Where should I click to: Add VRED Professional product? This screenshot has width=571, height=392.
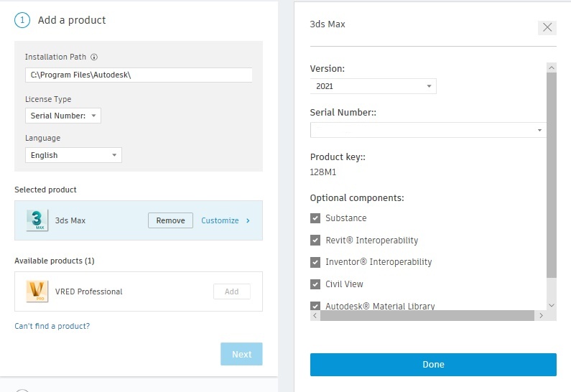(x=231, y=291)
